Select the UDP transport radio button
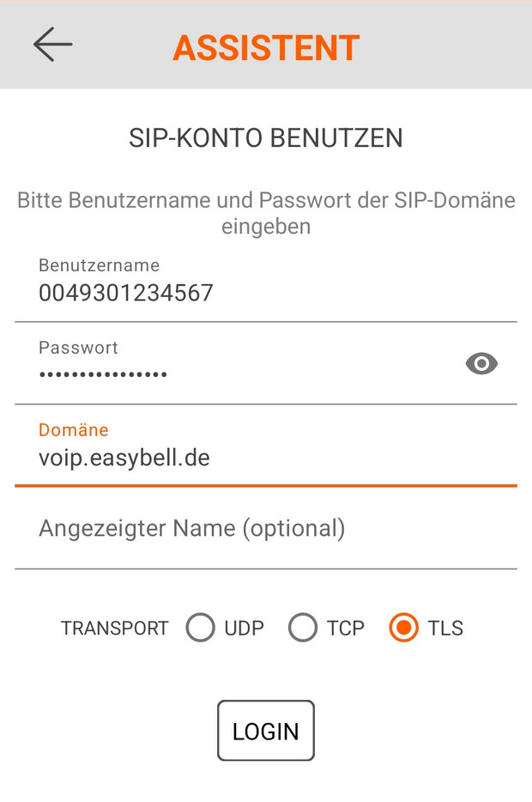The image size is (532, 802). [x=200, y=628]
